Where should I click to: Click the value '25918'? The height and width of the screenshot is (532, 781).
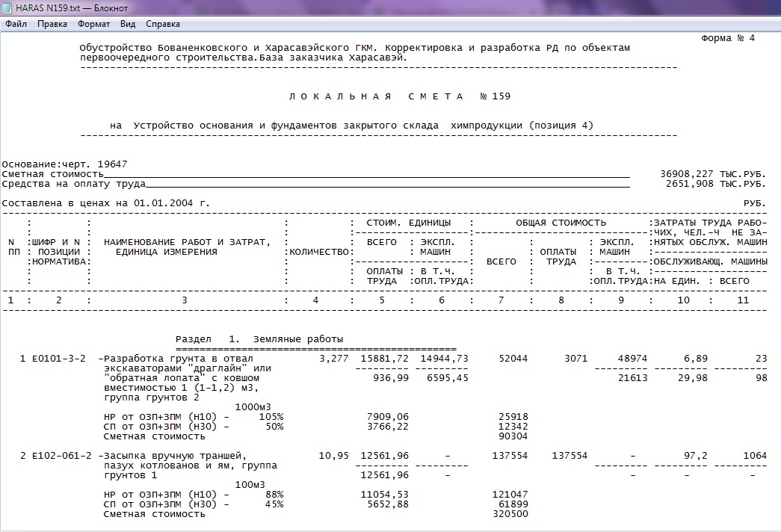[513, 417]
